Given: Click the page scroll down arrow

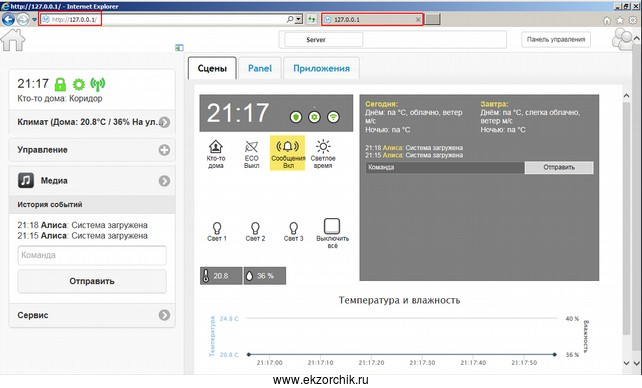Looking at the screenshot, I should tap(637, 363).
